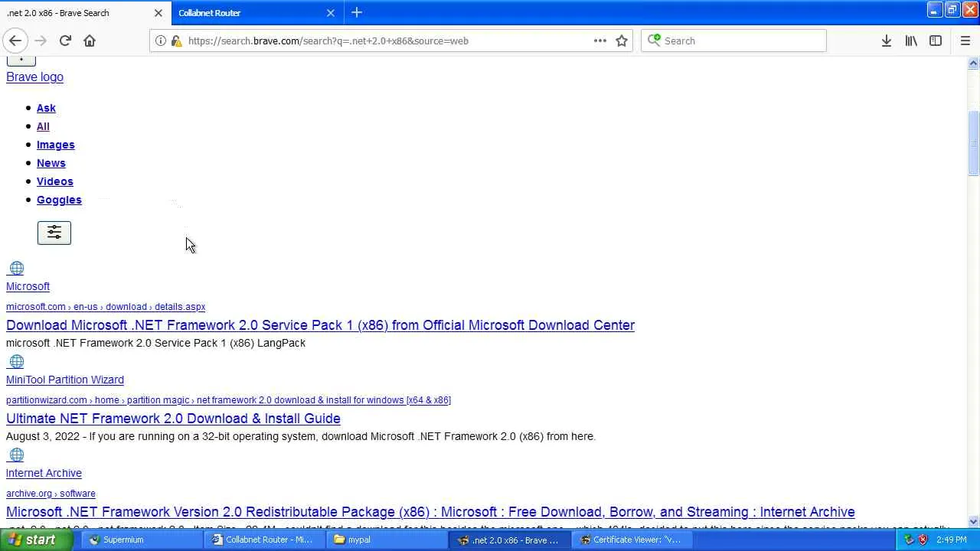This screenshot has width=980, height=551.
Task: Click the connection security padlock icon
Action: click(176, 41)
